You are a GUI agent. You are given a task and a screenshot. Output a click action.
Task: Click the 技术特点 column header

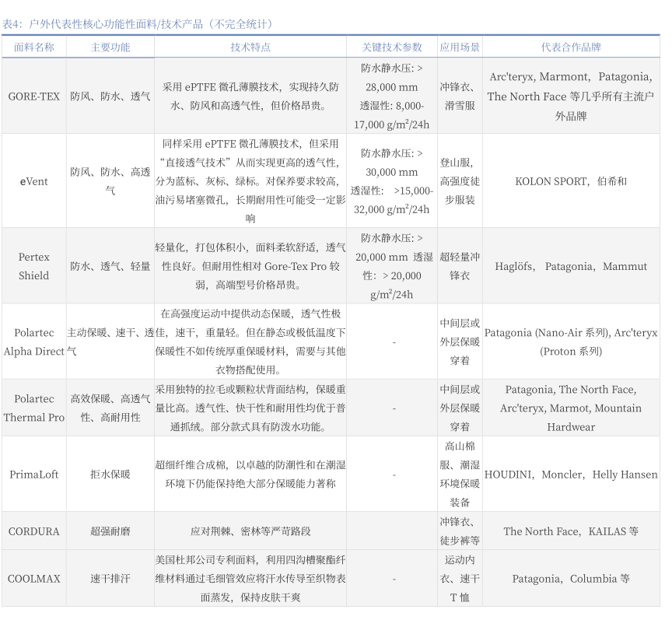pyautogui.click(x=250, y=47)
